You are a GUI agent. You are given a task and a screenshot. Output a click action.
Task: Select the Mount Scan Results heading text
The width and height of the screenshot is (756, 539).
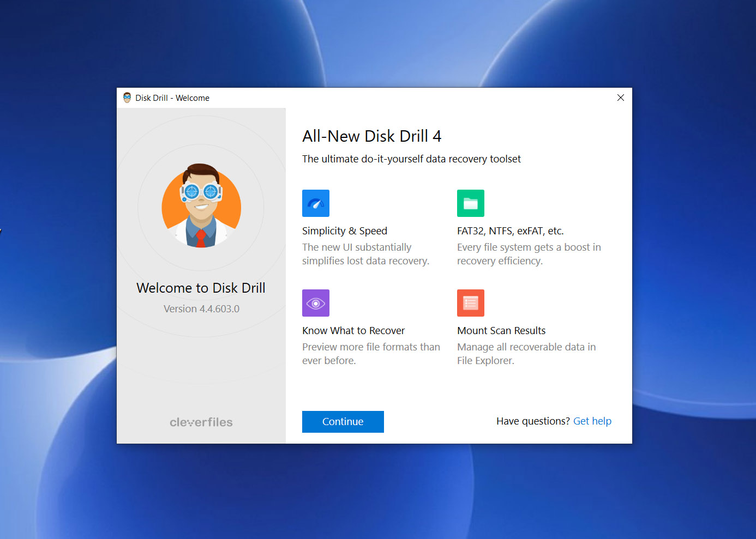pos(501,330)
